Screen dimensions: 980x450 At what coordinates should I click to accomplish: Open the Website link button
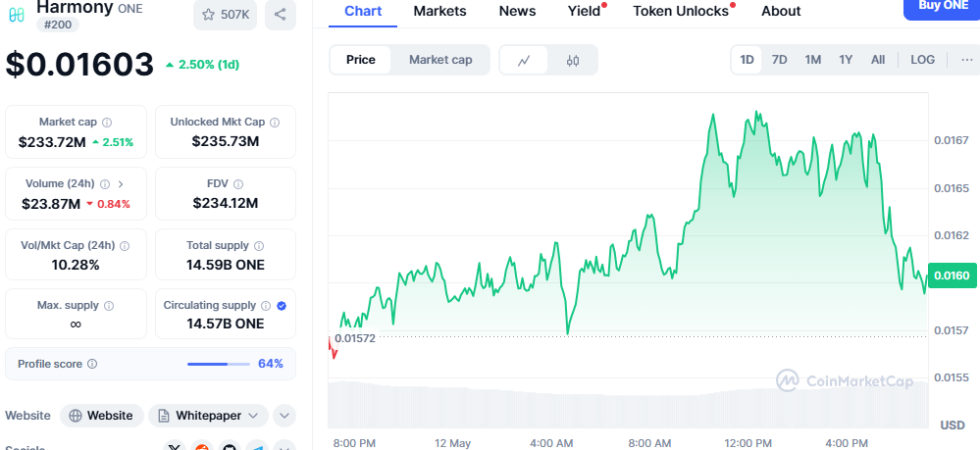(102, 416)
